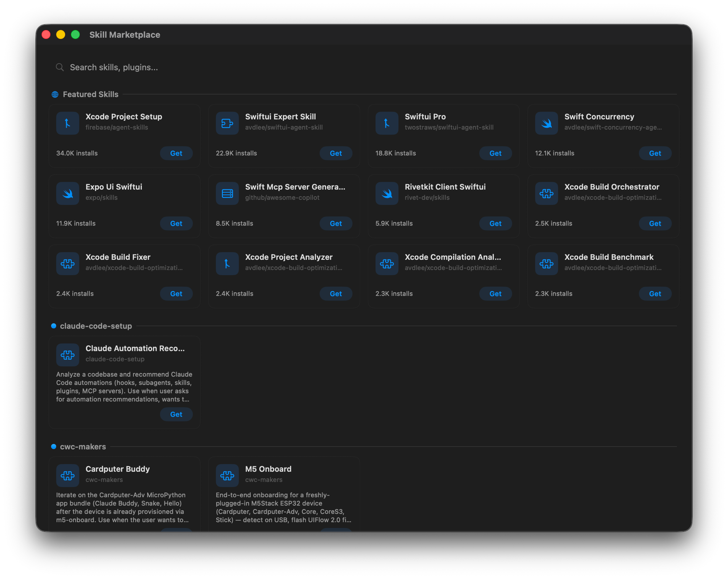Viewport: 728px width, 579px height.
Task: Get the Xcode Build Orchestrator skill
Action: (x=655, y=223)
